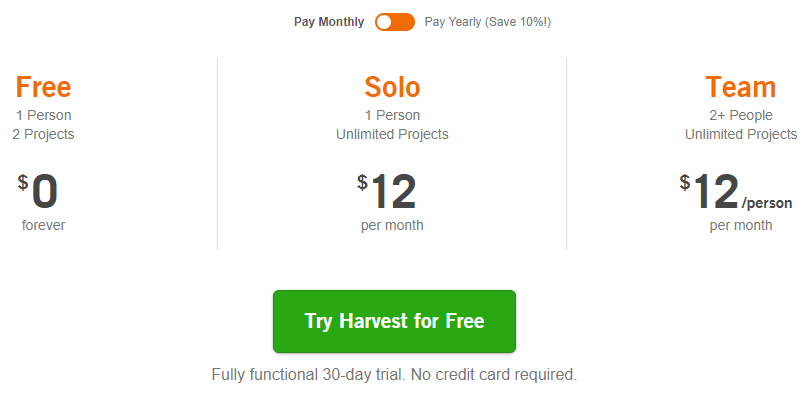The image size is (808, 407).
Task: Click '1 Person' under Solo plan
Action: (392, 115)
